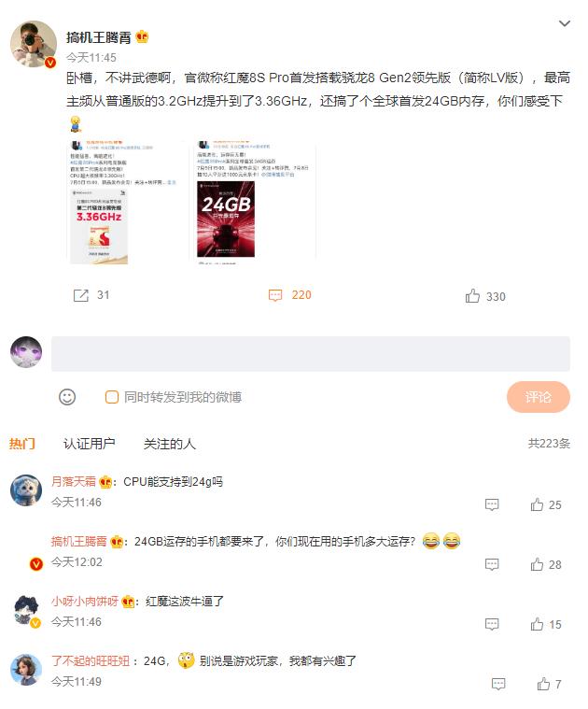Reply to 了不起的旺旺妞's comment via reply icon
Screen dimensions: 588x709
coord(498,684)
